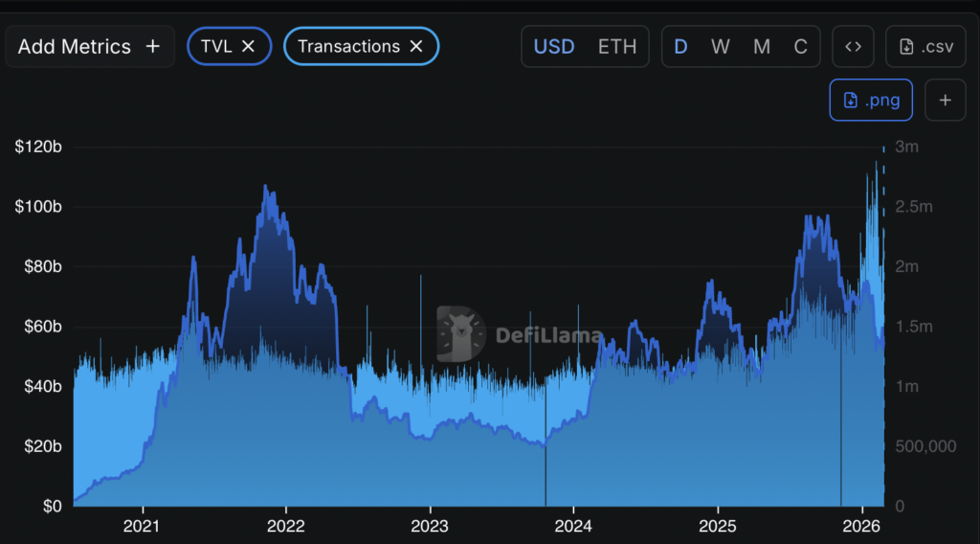Click the 2025 x-axis label
This screenshot has height=544, width=980.
(718, 526)
